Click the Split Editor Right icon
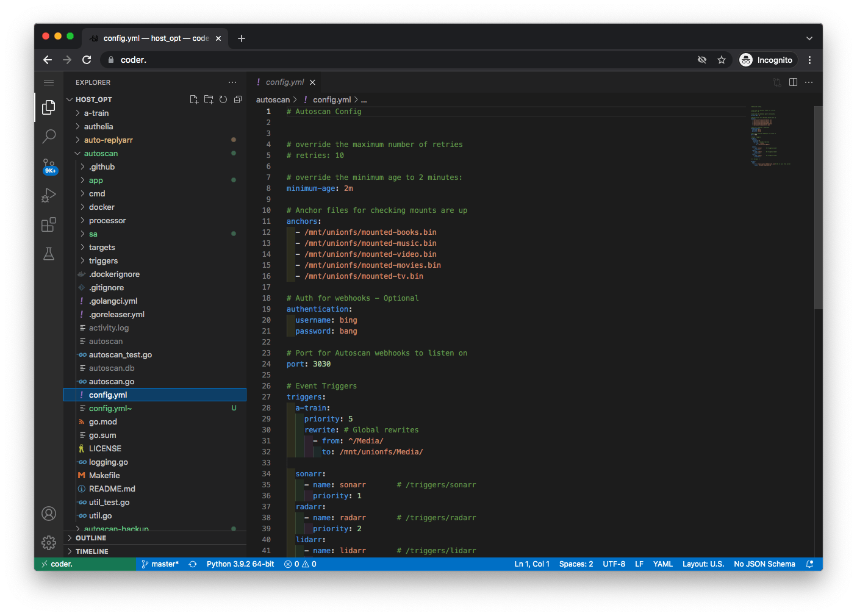The width and height of the screenshot is (857, 616). coord(793,82)
